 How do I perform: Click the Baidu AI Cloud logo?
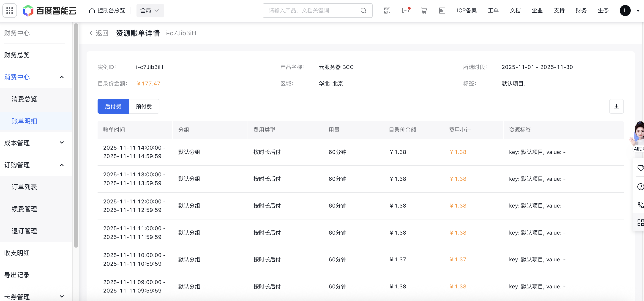click(49, 11)
